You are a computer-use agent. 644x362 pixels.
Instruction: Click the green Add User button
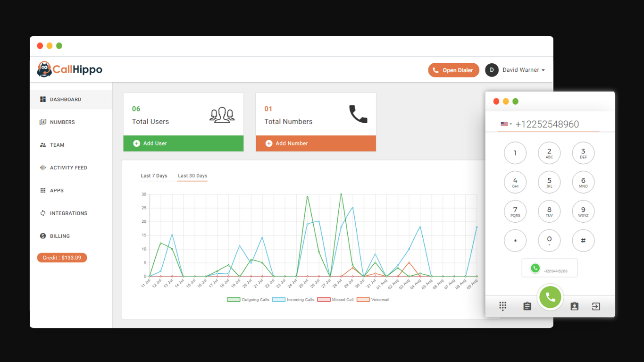pyautogui.click(x=184, y=143)
